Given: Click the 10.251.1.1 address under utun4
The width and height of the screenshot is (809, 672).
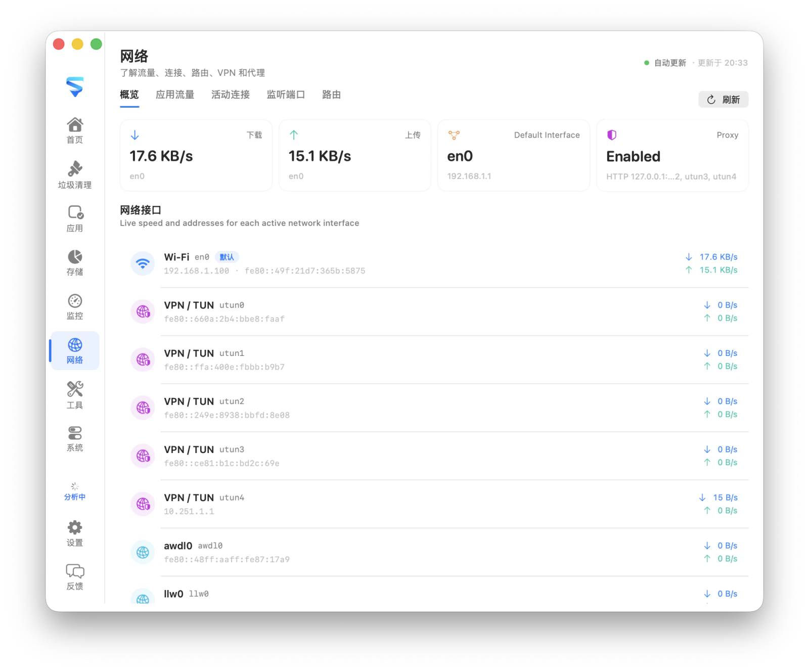Looking at the screenshot, I should (x=189, y=511).
